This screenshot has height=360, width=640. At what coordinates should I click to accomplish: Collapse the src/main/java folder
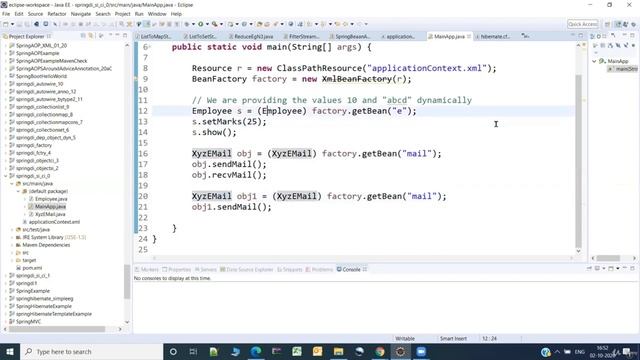(12, 184)
